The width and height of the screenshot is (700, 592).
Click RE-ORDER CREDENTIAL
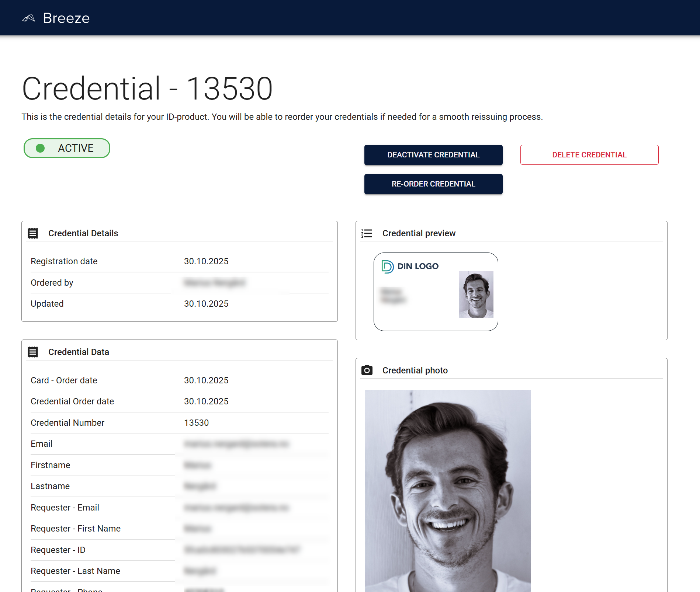(433, 184)
